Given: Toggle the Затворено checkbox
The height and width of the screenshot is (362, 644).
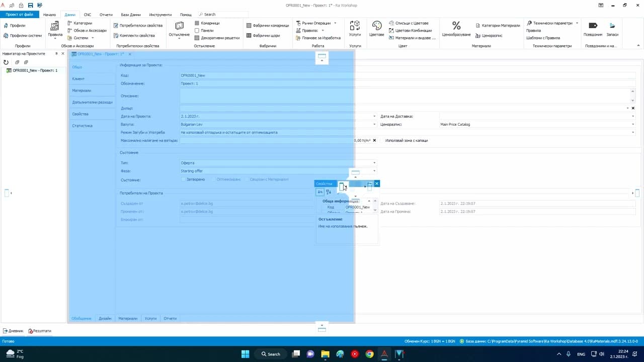Looking at the screenshot, I should click(183, 179).
